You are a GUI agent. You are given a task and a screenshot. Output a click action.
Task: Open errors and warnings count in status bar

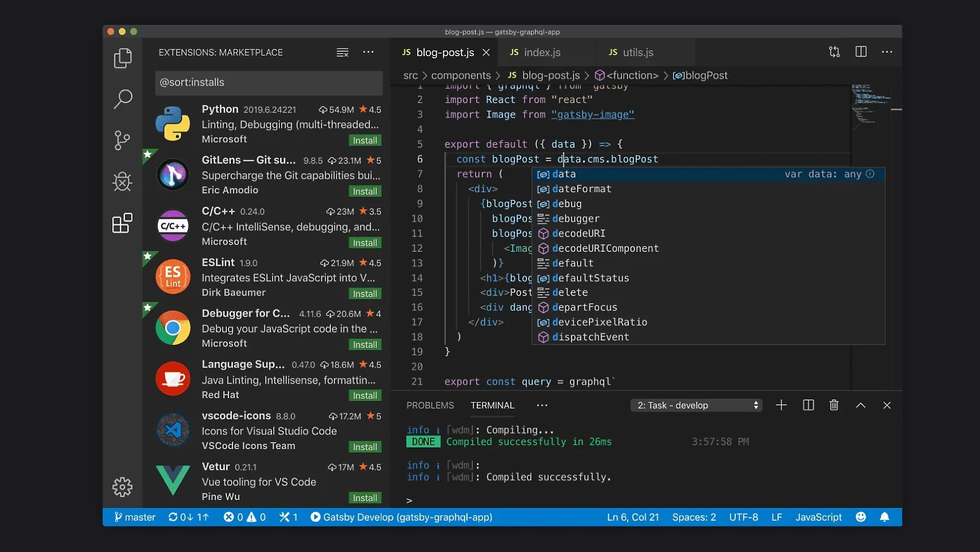tap(245, 517)
